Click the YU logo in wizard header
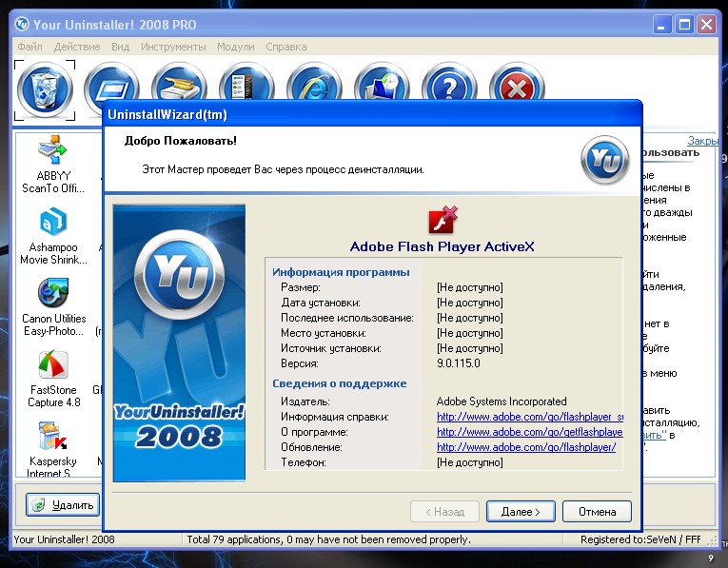728x568 pixels. coord(604,160)
